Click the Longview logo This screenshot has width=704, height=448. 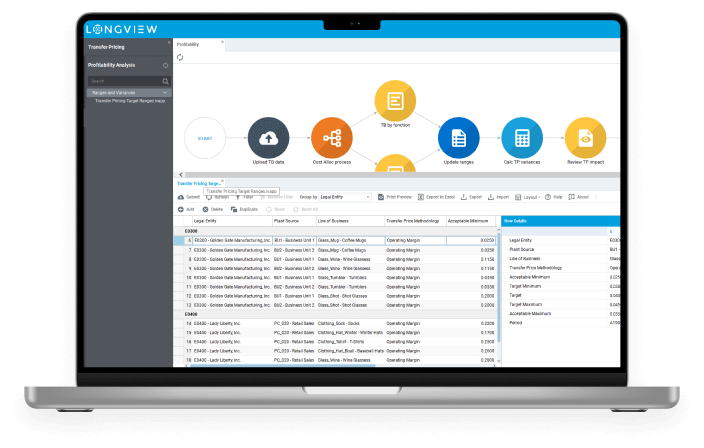[x=121, y=30]
